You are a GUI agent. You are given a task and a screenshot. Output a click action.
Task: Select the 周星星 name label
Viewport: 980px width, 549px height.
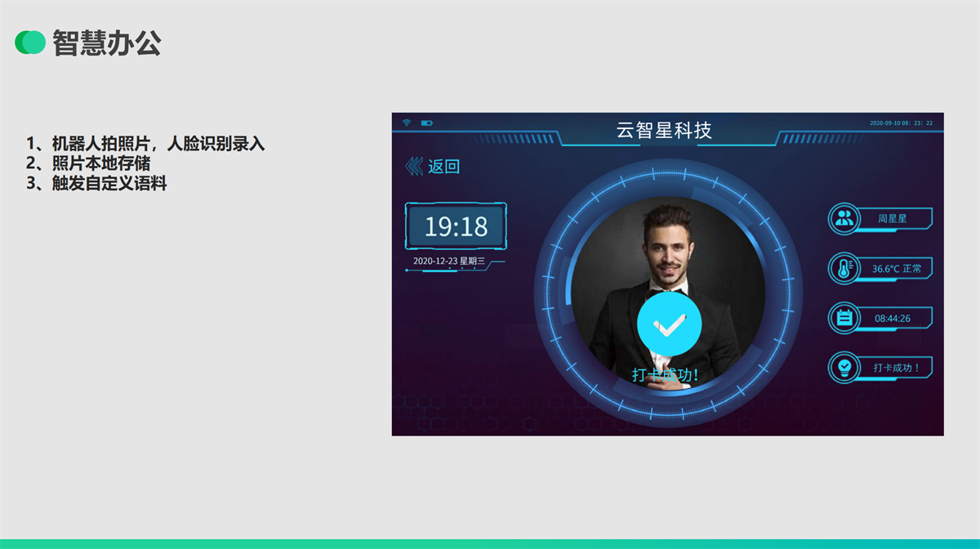coord(893,219)
